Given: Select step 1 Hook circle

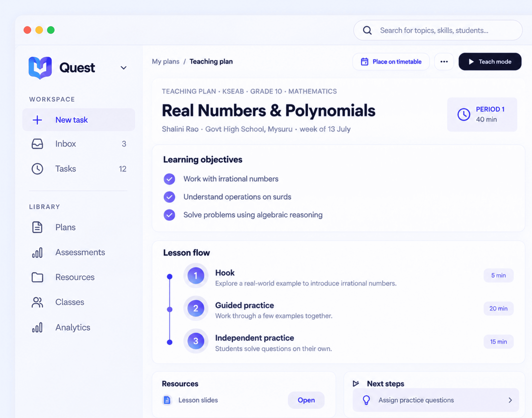Looking at the screenshot, I should (196, 276).
